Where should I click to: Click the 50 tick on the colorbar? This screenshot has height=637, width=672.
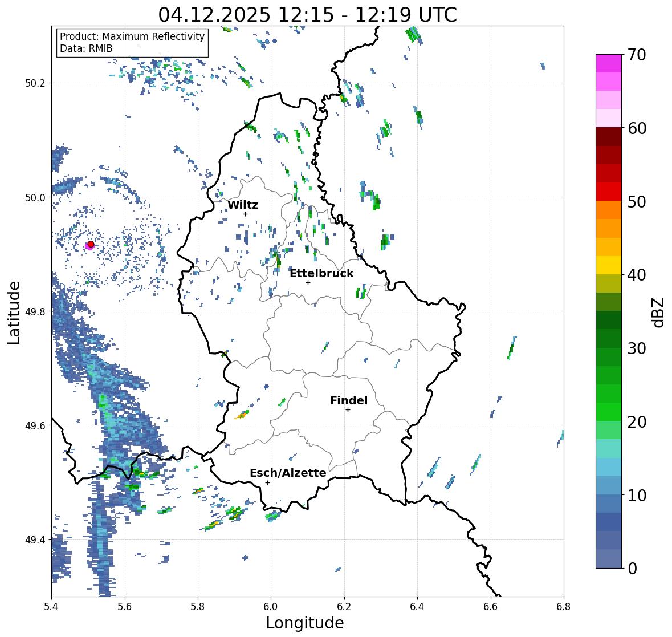(637, 201)
